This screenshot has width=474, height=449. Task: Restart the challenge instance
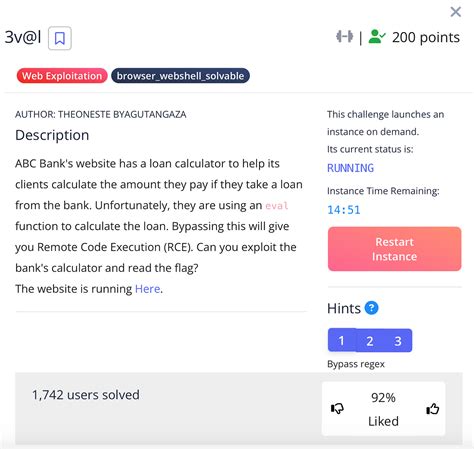pyautogui.click(x=394, y=249)
